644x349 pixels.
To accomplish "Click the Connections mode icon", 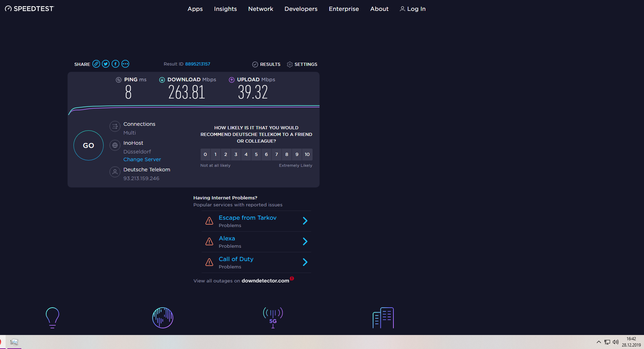I will point(115,126).
